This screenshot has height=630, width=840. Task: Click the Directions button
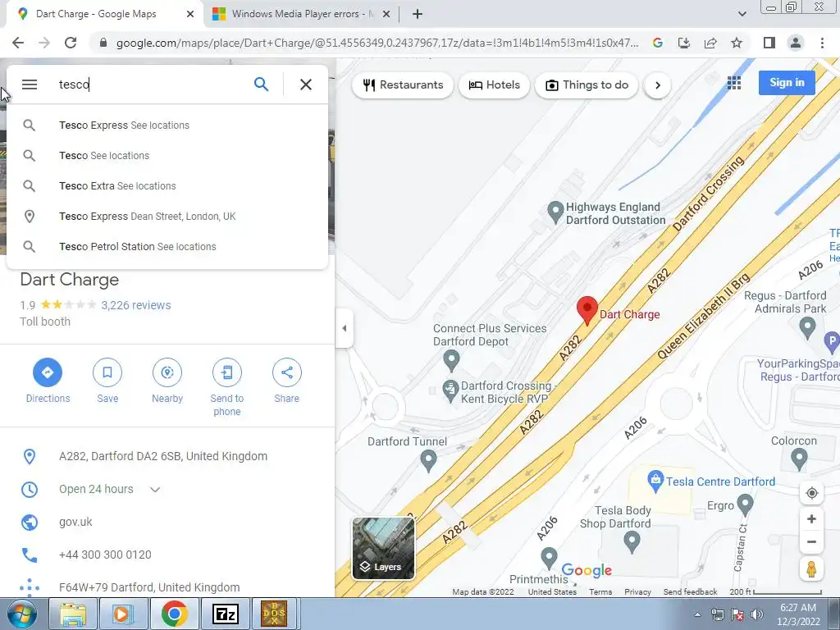click(x=48, y=381)
